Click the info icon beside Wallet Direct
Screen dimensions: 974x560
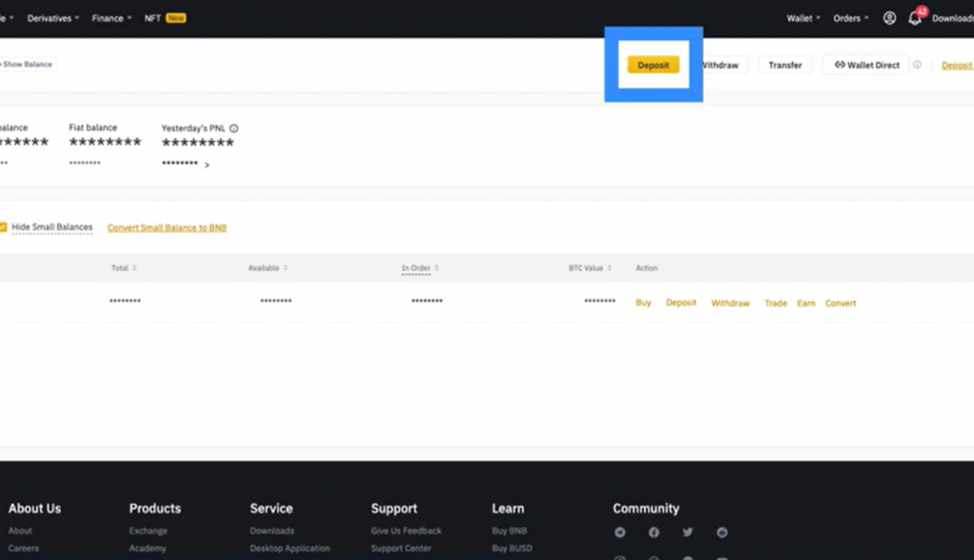click(x=917, y=66)
